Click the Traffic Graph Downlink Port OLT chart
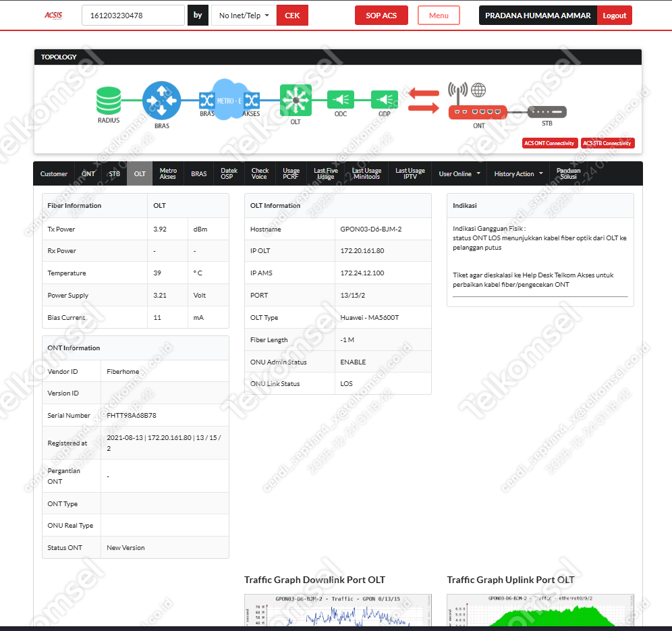Viewport: 672px width, 631px height. point(338,610)
